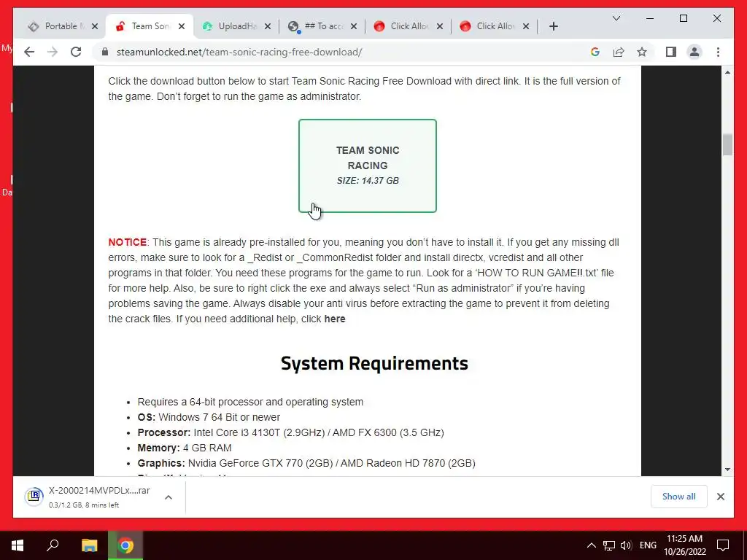
Task: Click the scrollbar down arrow
Action: 727,470
